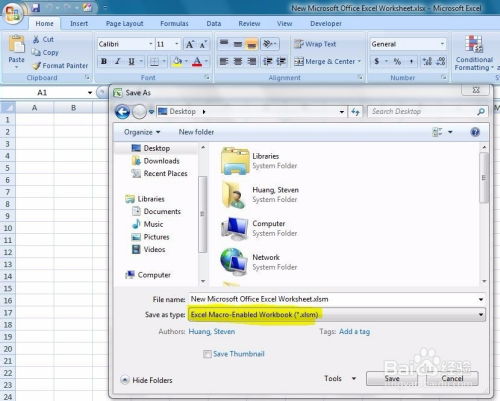
Task: Toggle Underline formatting
Action: pos(131,61)
